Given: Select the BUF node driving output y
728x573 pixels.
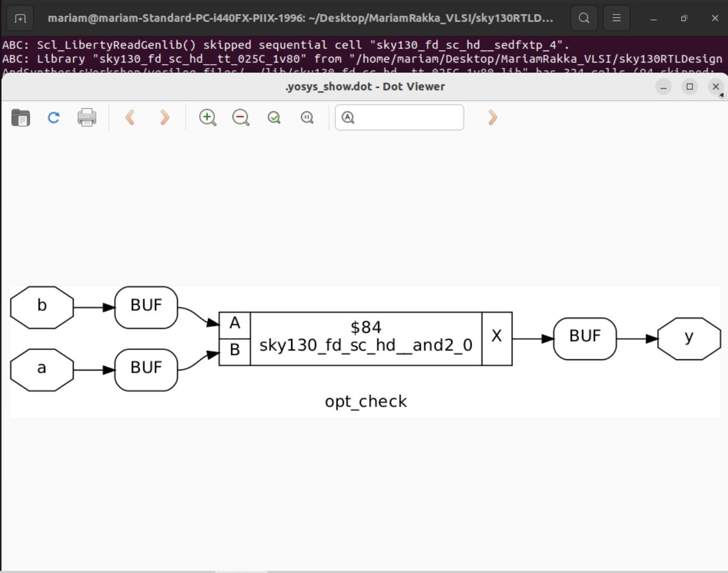Looking at the screenshot, I should [x=585, y=339].
